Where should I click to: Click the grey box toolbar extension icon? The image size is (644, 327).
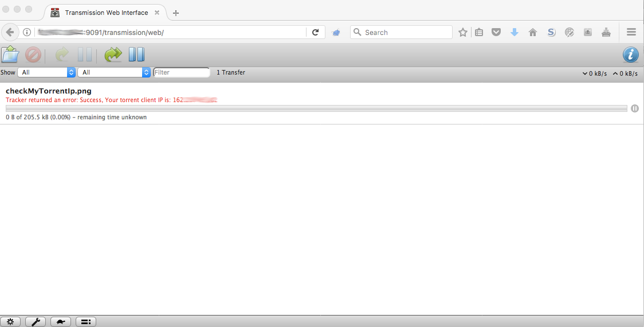(x=588, y=32)
